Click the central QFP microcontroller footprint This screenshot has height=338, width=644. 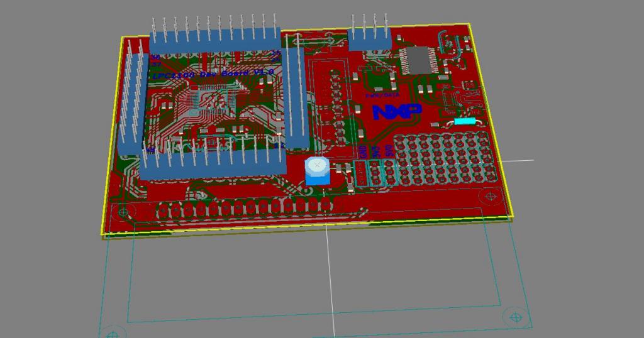point(211,101)
